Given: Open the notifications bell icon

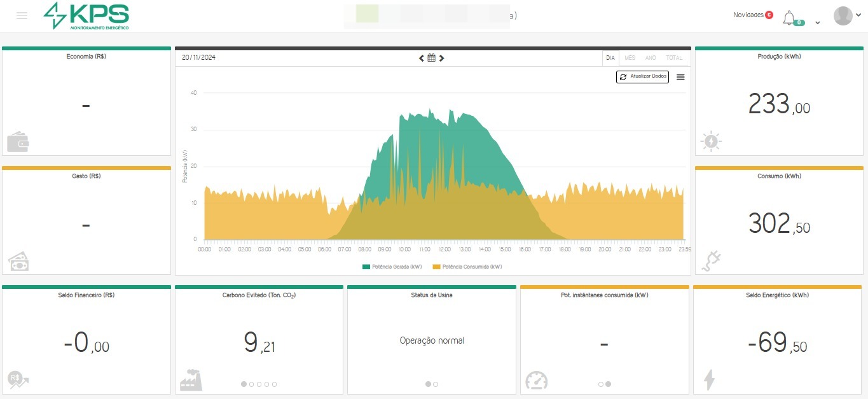Looking at the screenshot, I should [x=789, y=18].
